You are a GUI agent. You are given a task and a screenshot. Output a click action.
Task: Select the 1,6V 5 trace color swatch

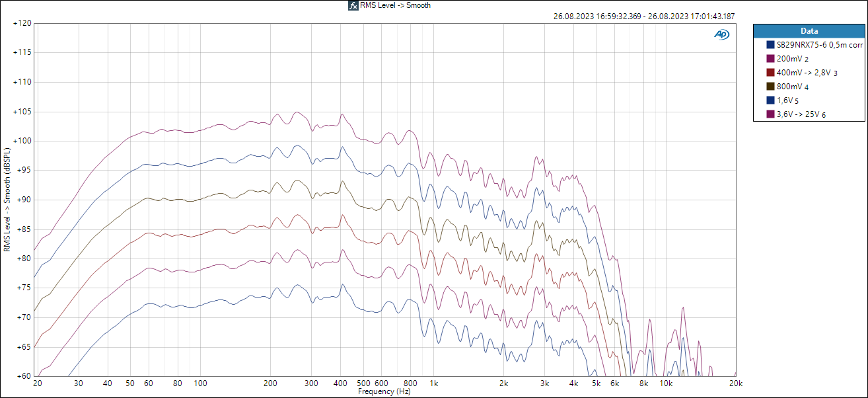click(x=770, y=100)
